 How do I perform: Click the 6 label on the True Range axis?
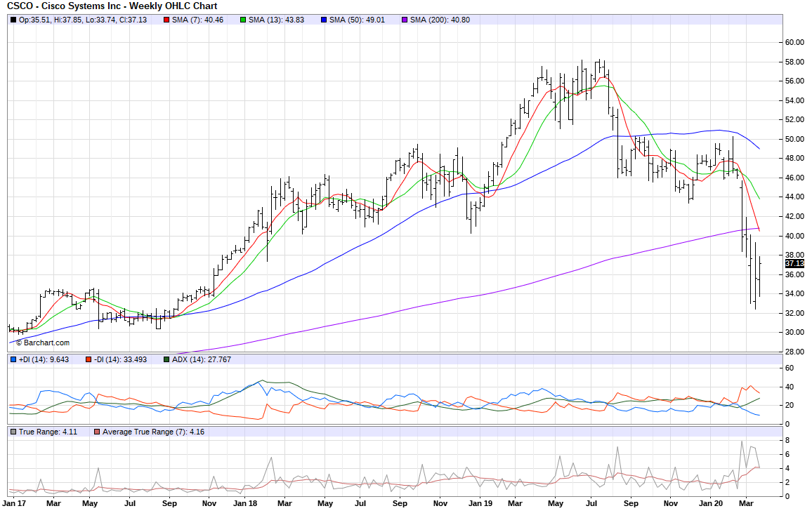[787, 455]
